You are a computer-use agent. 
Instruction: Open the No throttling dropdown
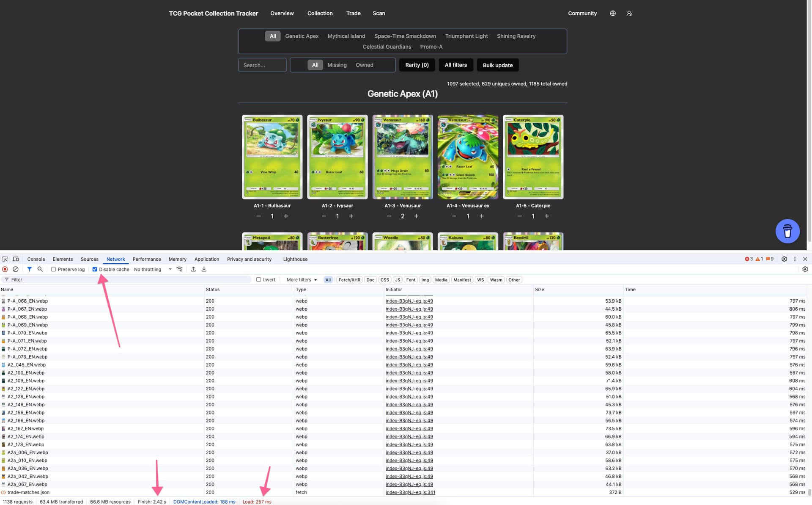click(x=152, y=269)
